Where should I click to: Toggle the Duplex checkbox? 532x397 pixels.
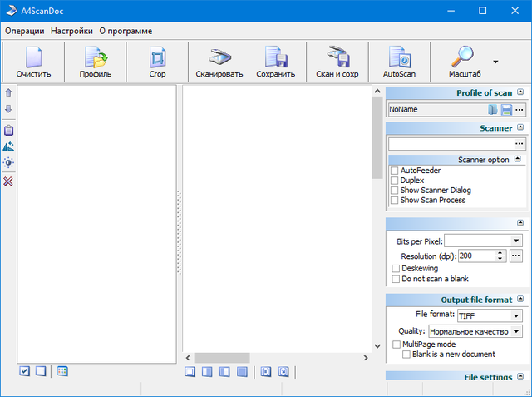pos(395,181)
